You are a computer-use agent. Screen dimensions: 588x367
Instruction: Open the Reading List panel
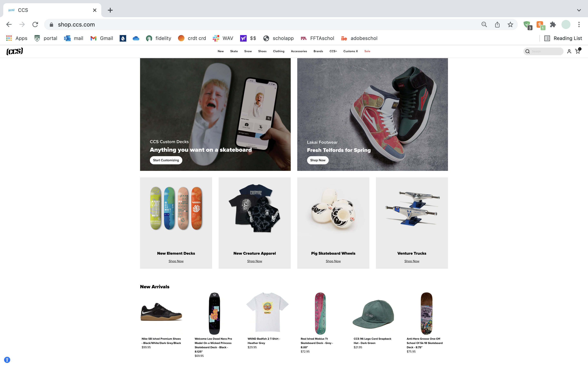[563, 38]
